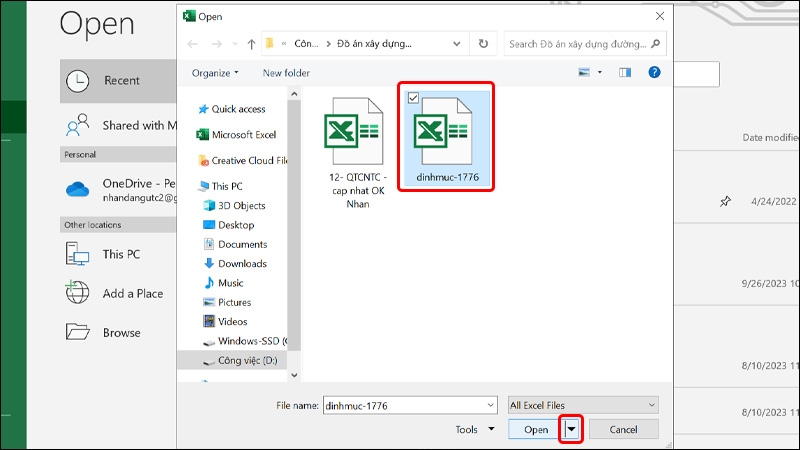
Task: Click the New folder button
Action: (x=286, y=73)
